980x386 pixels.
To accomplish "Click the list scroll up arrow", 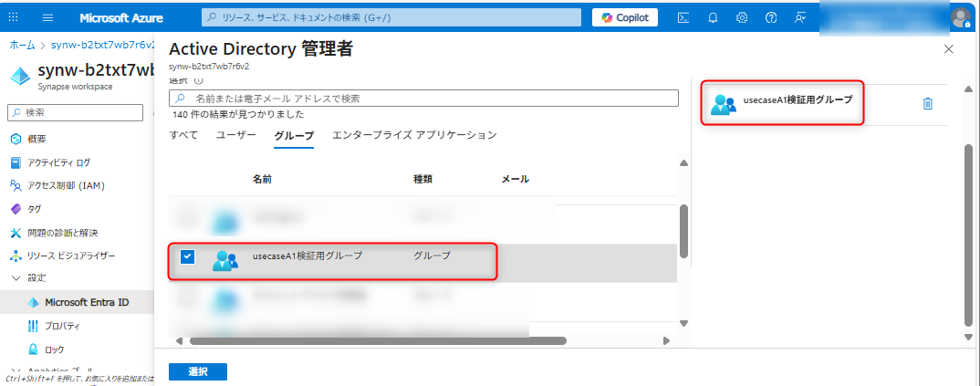I will tap(683, 163).
